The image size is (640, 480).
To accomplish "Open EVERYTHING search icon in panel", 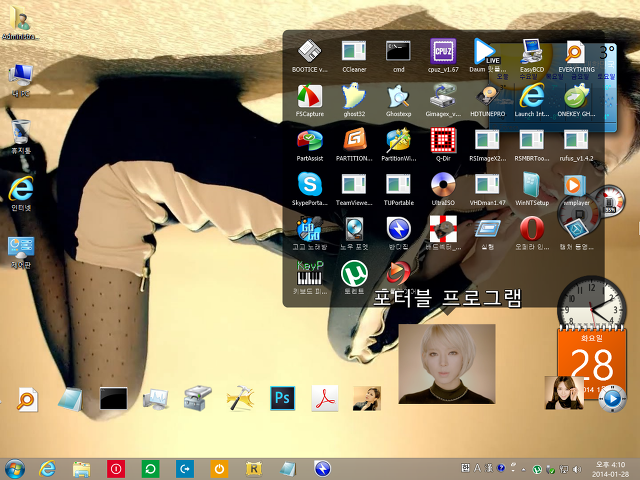I will pyautogui.click(x=576, y=52).
